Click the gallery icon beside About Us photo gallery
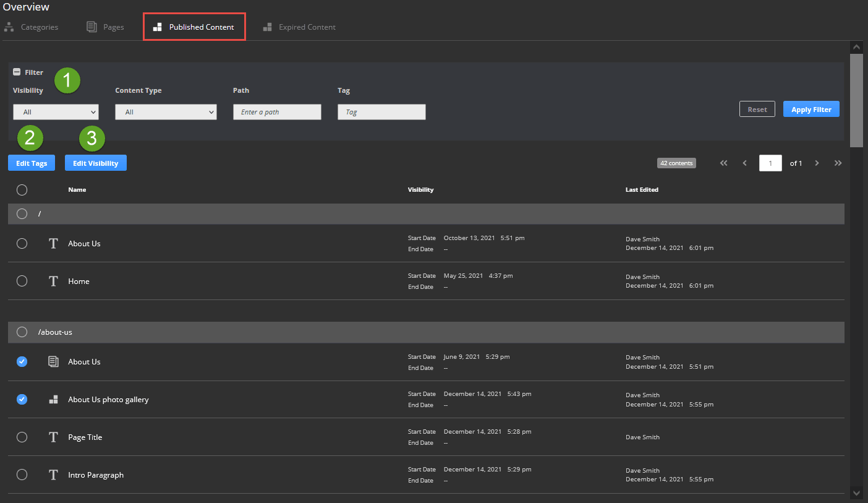 point(53,399)
